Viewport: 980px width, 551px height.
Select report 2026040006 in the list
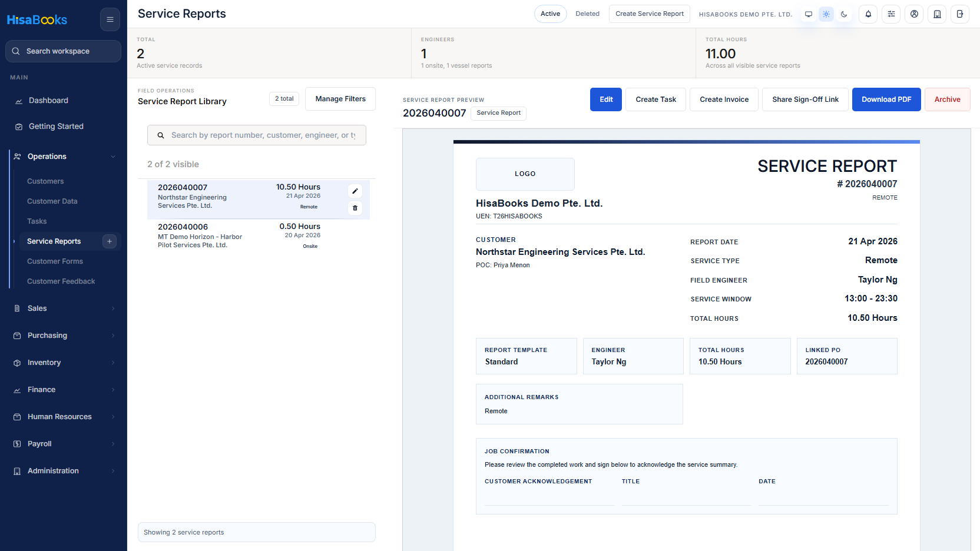point(259,235)
